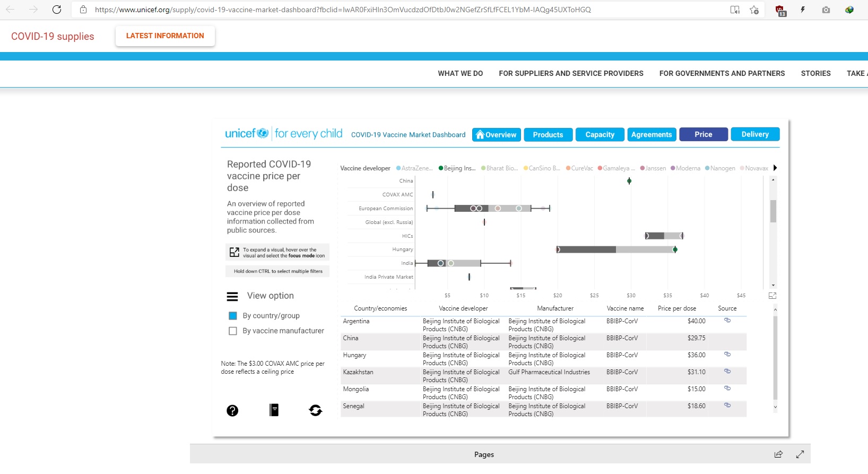Image resolution: width=868 pixels, height=474 pixels.
Task: Click the reset refresh arrows icon
Action: (316, 410)
